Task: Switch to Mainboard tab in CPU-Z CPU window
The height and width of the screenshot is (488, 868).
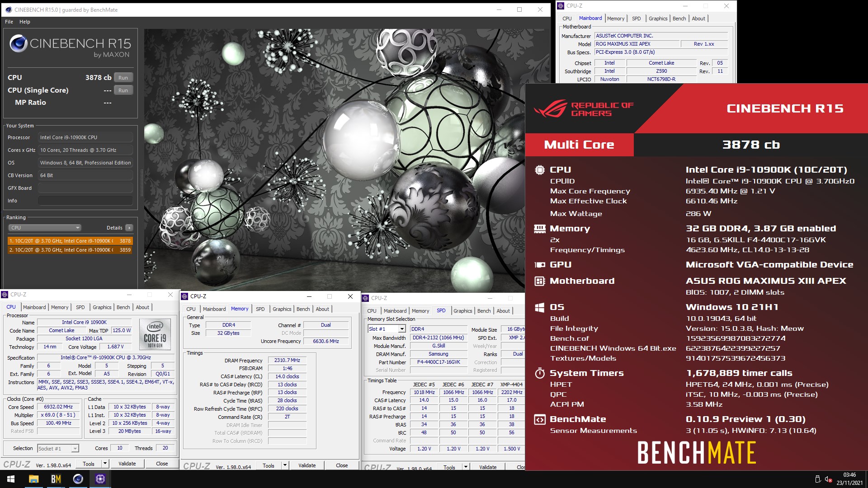Action: click(34, 307)
